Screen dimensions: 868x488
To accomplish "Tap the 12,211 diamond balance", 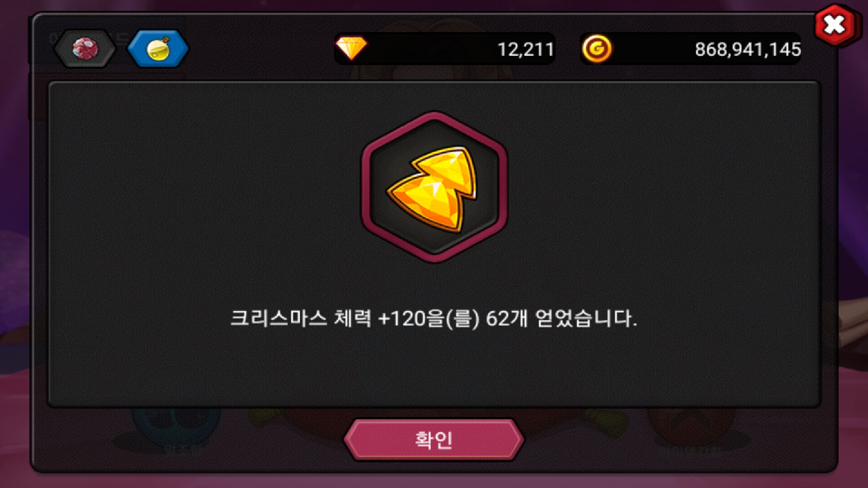I will tap(526, 49).
